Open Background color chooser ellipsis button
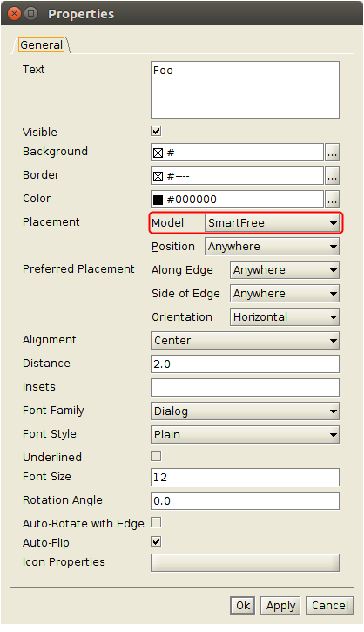Screen dimensions: 364x632 pos(332,153)
